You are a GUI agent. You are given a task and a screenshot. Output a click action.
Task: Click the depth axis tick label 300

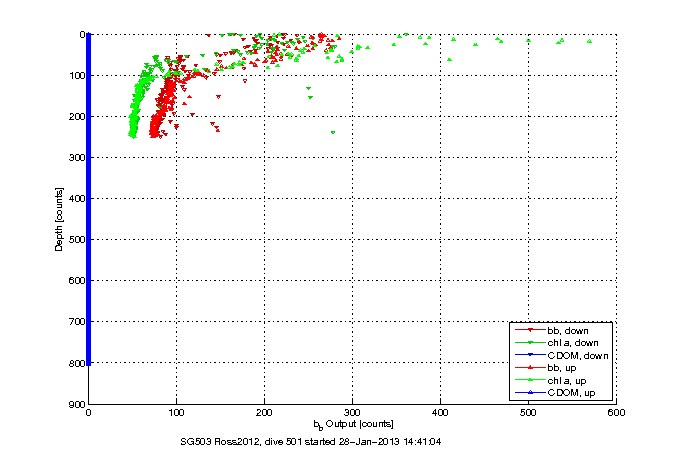tap(76, 158)
